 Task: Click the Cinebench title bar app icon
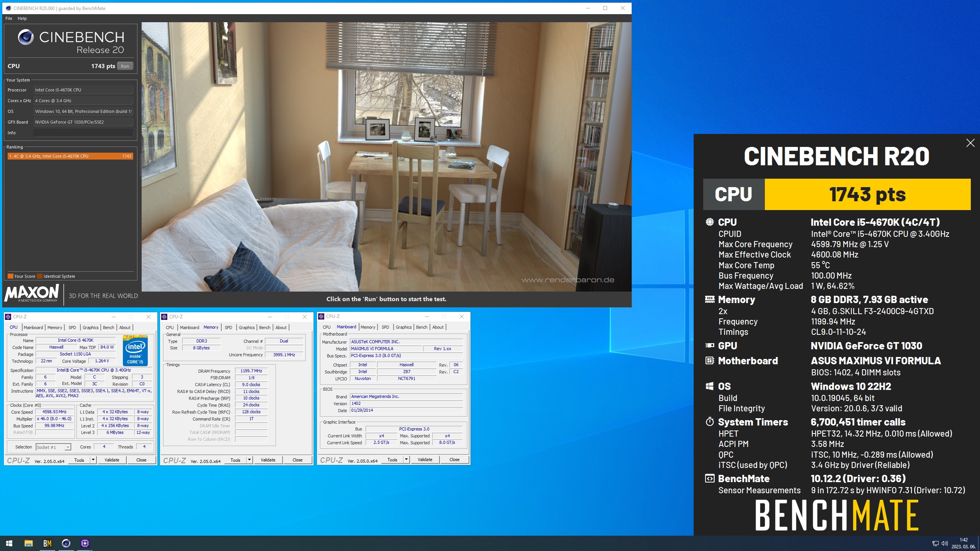pyautogui.click(x=8, y=8)
